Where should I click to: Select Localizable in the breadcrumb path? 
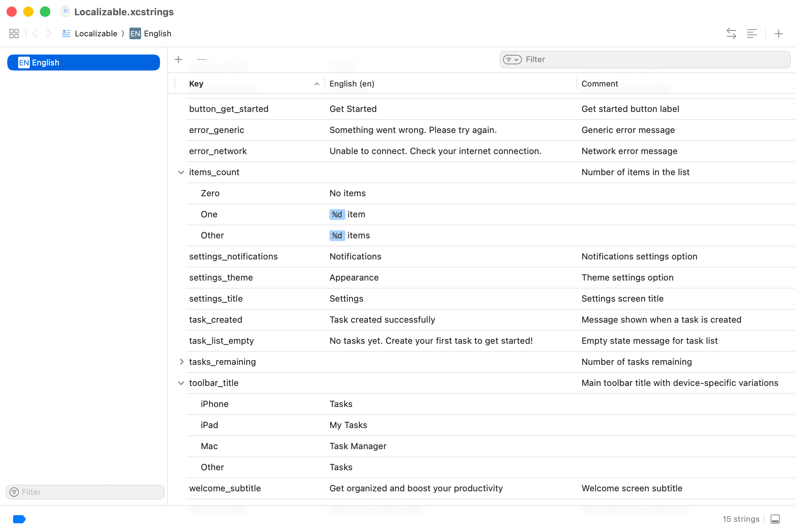coord(96,33)
